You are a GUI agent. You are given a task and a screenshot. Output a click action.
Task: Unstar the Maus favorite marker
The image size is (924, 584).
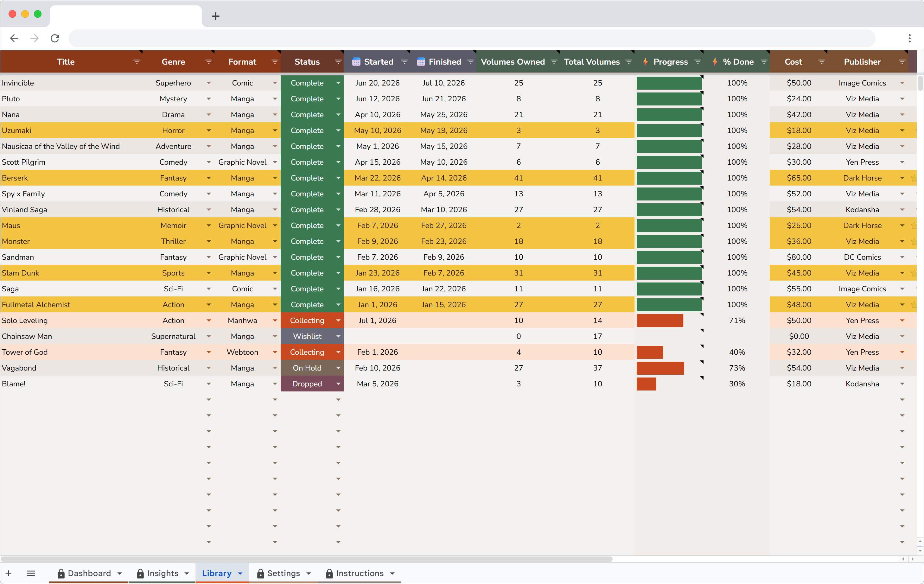914,225
